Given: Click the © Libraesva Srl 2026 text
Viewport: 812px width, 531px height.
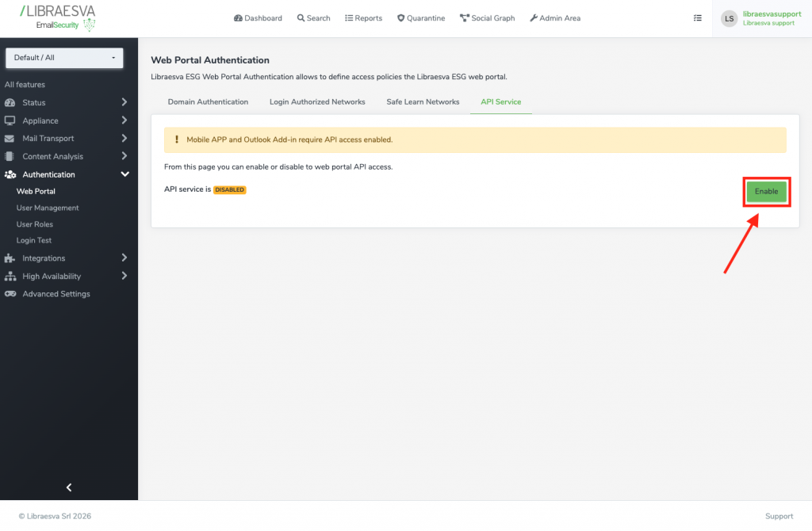Looking at the screenshot, I should (x=55, y=517).
